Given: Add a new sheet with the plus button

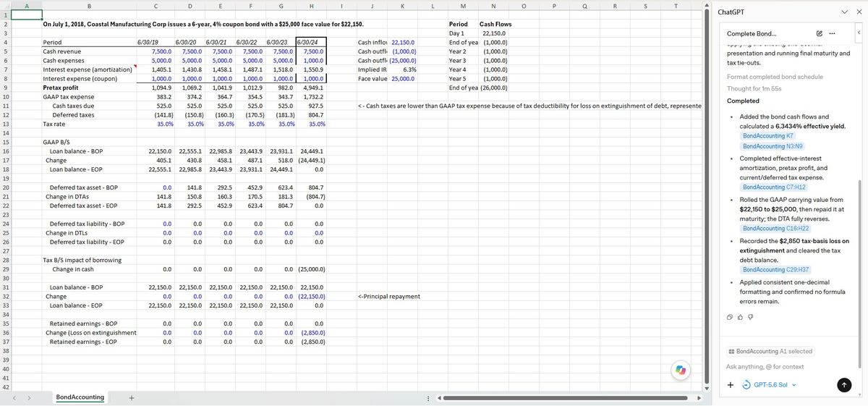Looking at the screenshot, I should pyautogui.click(x=131, y=397).
